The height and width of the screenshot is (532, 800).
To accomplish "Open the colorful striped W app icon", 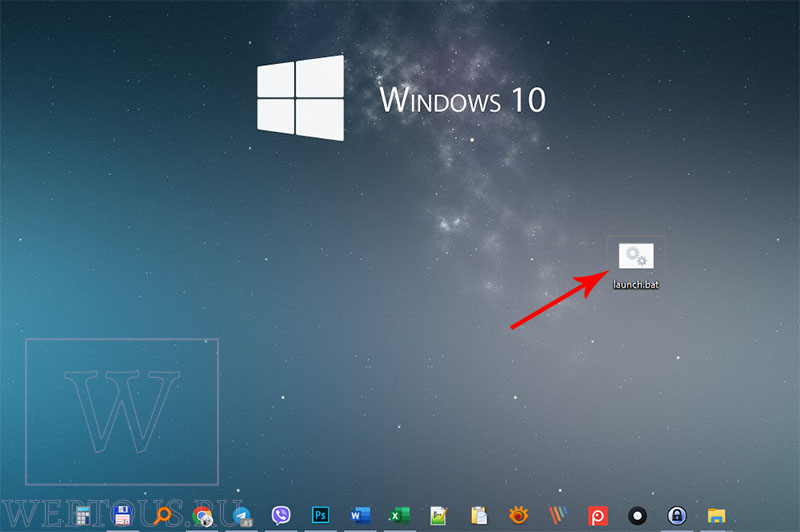I will pyautogui.click(x=558, y=516).
